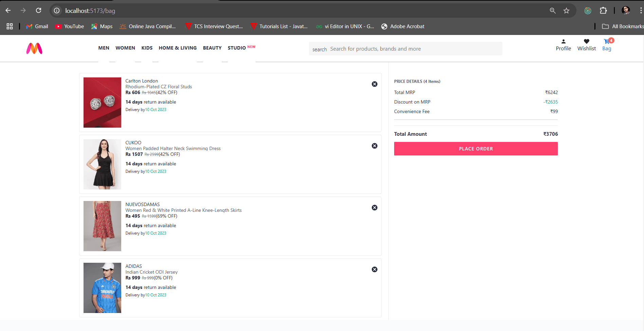
Task: Open the CUKOO swimming dress image
Action: pyautogui.click(x=102, y=164)
